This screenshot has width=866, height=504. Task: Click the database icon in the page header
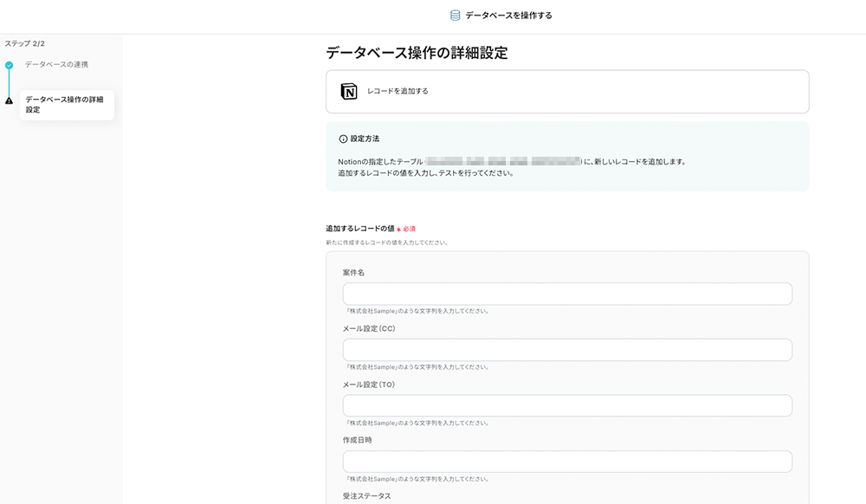pos(454,14)
